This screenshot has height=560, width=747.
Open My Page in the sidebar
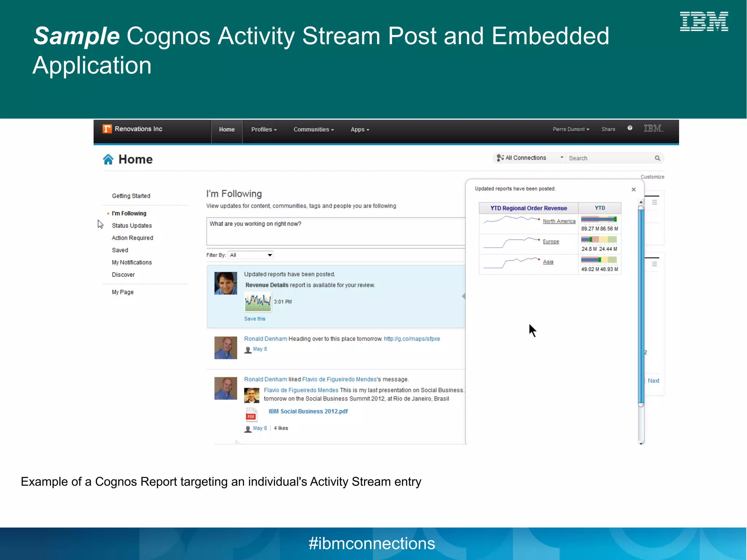pos(123,292)
